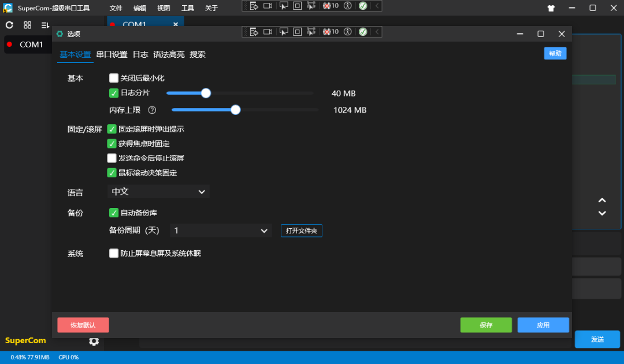Click the boxed square icon in the toolbar
Screen dimensions: 624x364
(297, 32)
